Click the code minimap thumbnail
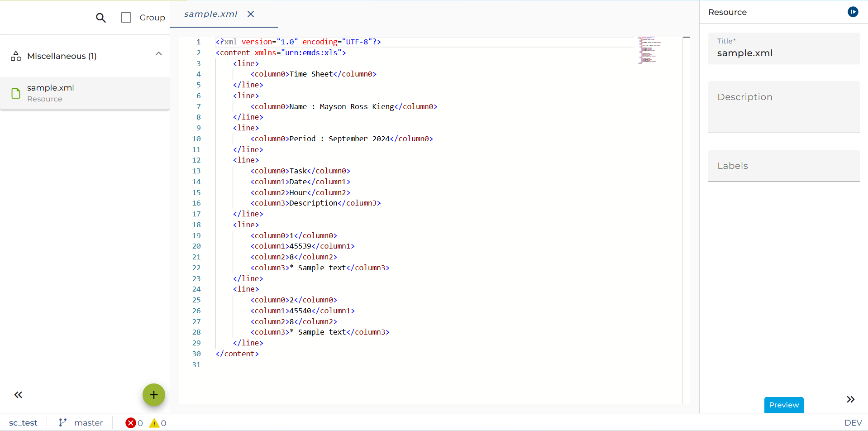 (x=650, y=50)
